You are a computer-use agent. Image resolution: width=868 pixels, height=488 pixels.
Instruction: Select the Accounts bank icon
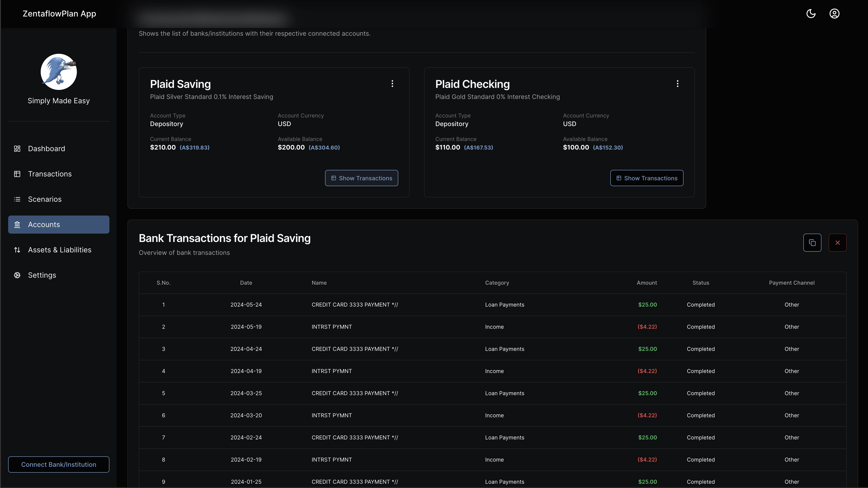[x=17, y=224]
